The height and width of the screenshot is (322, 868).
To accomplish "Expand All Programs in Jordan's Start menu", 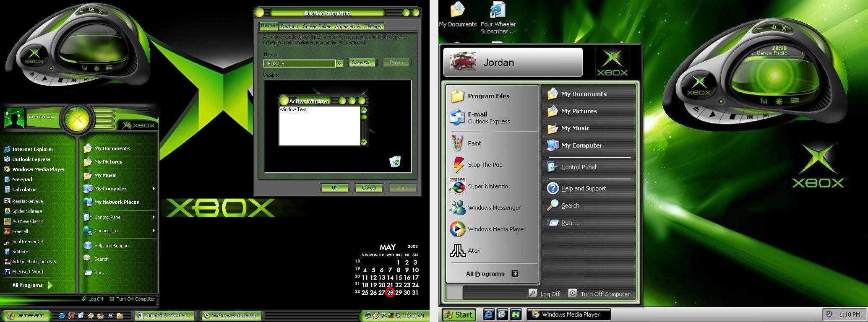I will (x=492, y=274).
